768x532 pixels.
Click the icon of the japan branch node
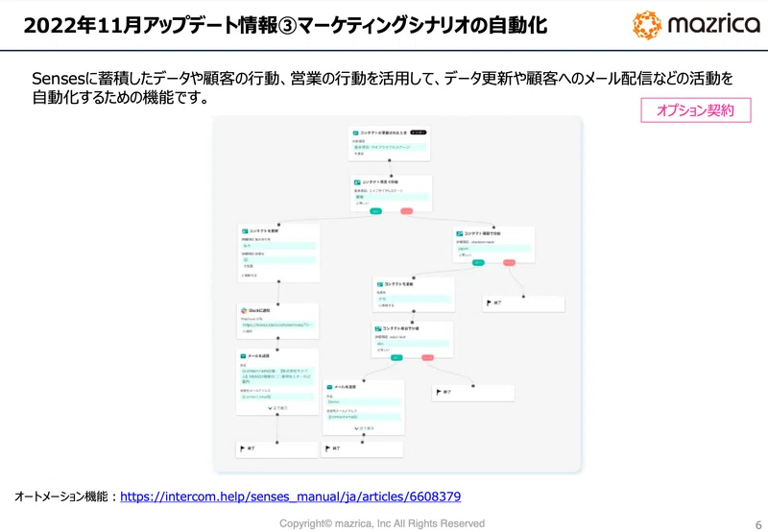pos(460,233)
